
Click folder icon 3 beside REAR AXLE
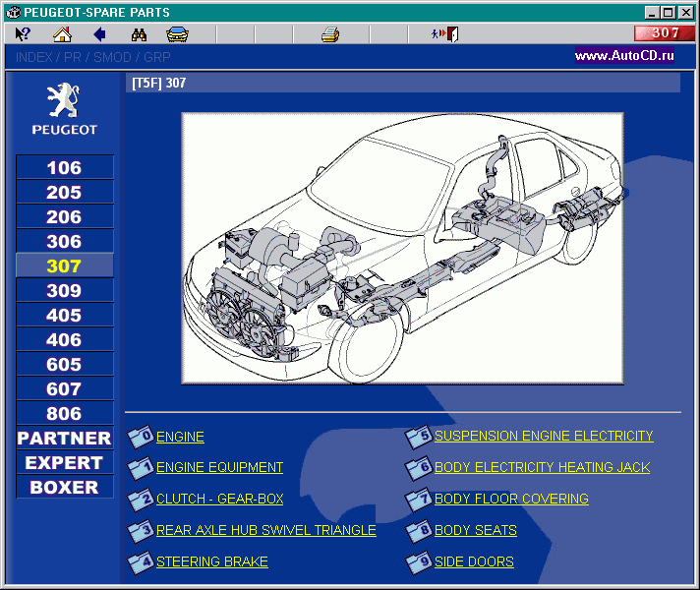(141, 531)
